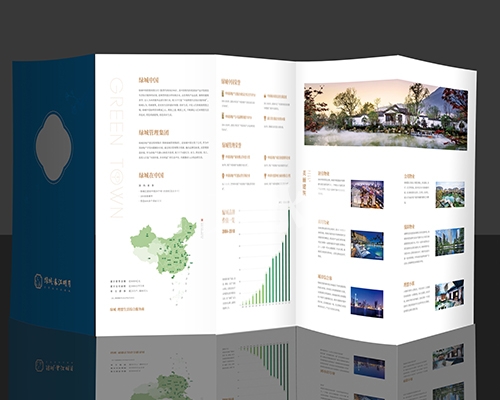Click the 绿城中国 heading

tap(149, 80)
